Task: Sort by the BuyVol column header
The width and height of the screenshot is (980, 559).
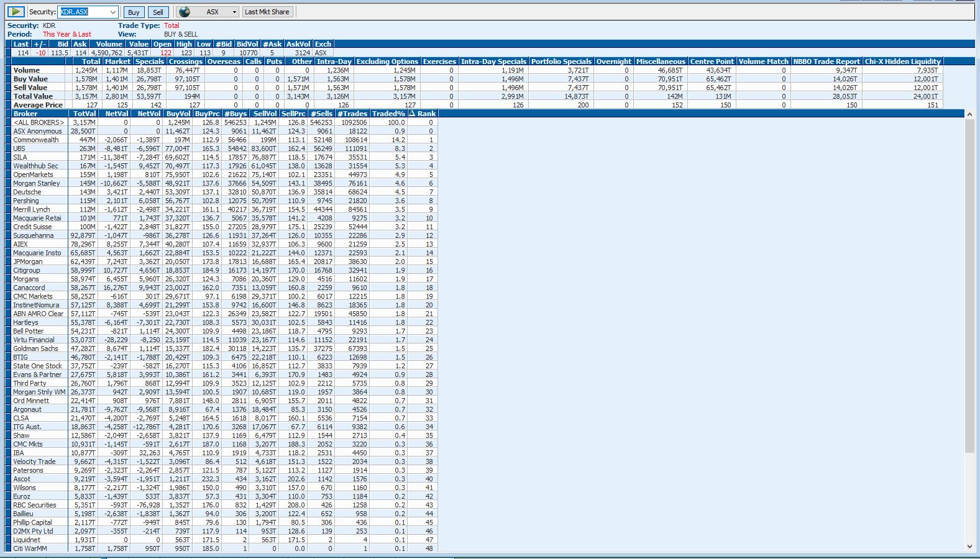Action: pyautogui.click(x=178, y=114)
